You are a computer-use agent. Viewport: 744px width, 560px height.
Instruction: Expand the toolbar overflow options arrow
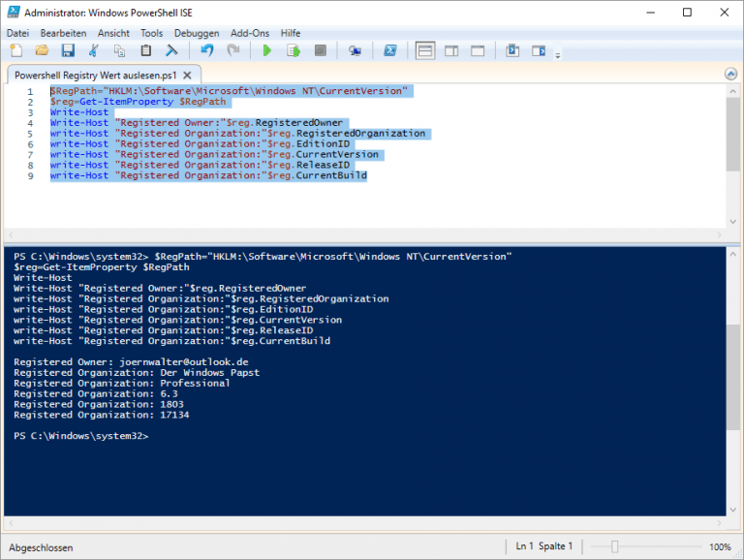click(x=558, y=53)
